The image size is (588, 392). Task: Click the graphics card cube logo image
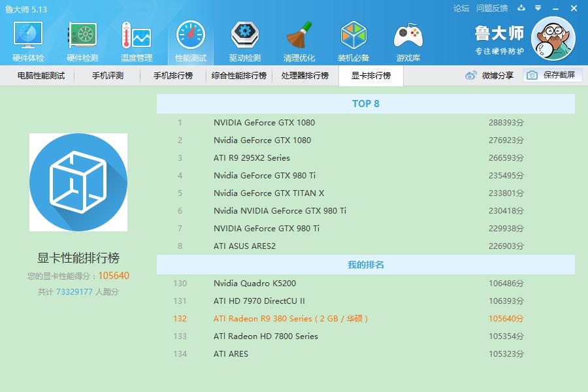click(x=78, y=182)
